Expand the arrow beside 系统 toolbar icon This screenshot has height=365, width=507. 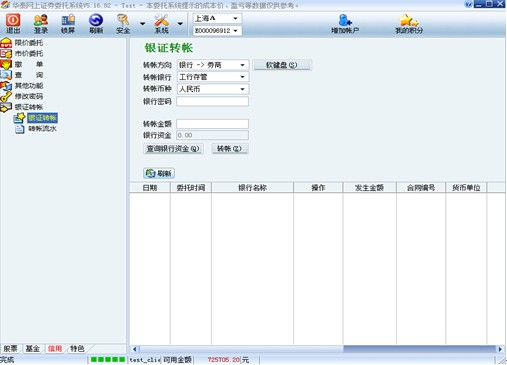click(x=180, y=24)
